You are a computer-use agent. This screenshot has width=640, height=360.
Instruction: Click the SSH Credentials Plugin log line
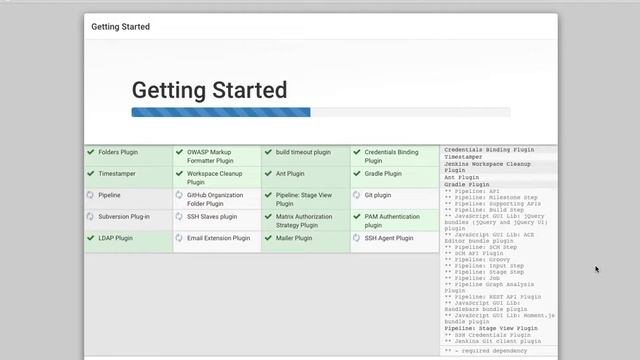(487, 335)
